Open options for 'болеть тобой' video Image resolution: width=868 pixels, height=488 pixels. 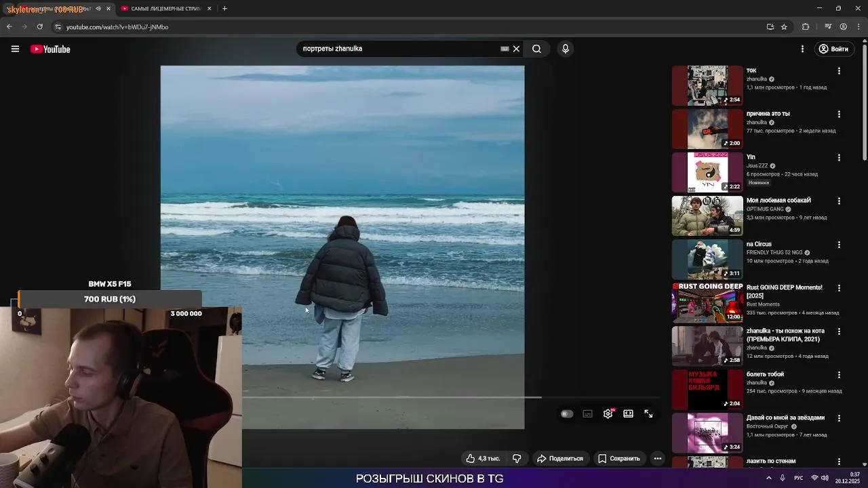pyautogui.click(x=839, y=375)
